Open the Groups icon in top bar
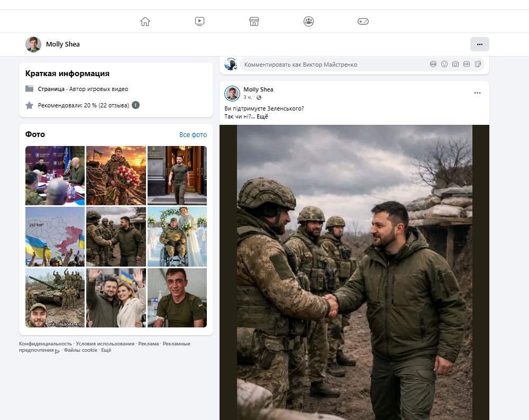 (x=308, y=22)
